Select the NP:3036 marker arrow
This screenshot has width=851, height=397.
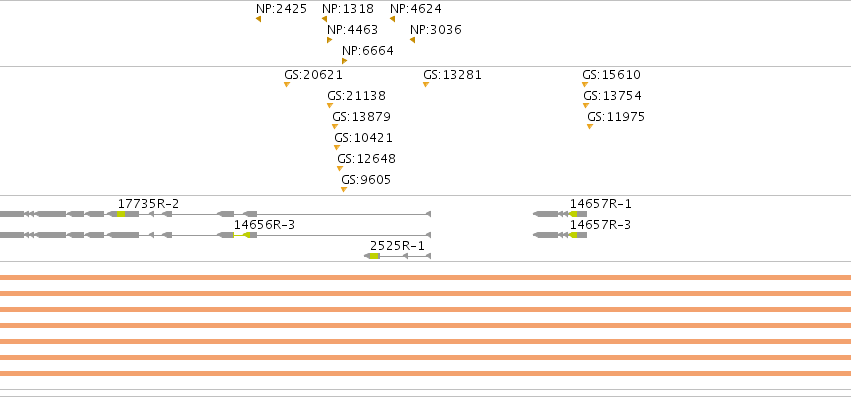coord(412,40)
